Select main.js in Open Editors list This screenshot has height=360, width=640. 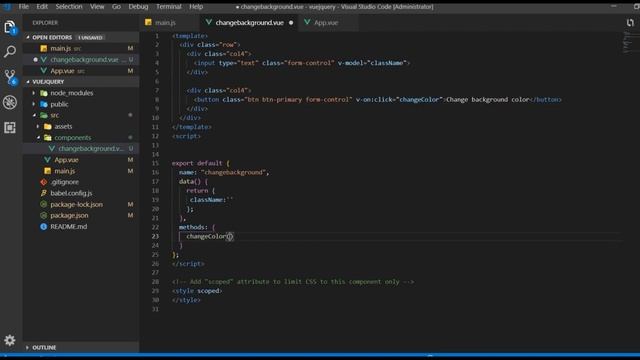pos(81,48)
